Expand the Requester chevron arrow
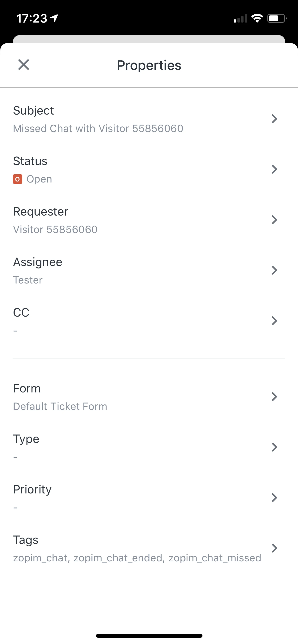Image resolution: width=298 pixels, height=644 pixels. [x=274, y=220]
